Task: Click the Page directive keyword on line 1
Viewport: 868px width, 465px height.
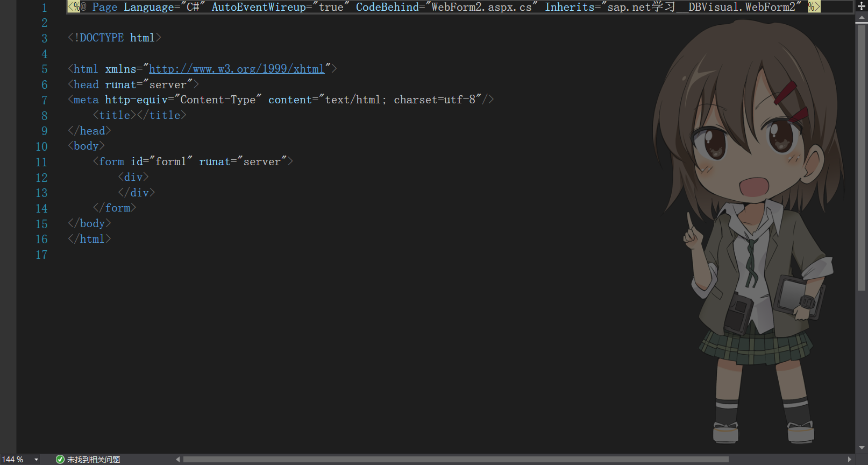Action: pos(104,7)
